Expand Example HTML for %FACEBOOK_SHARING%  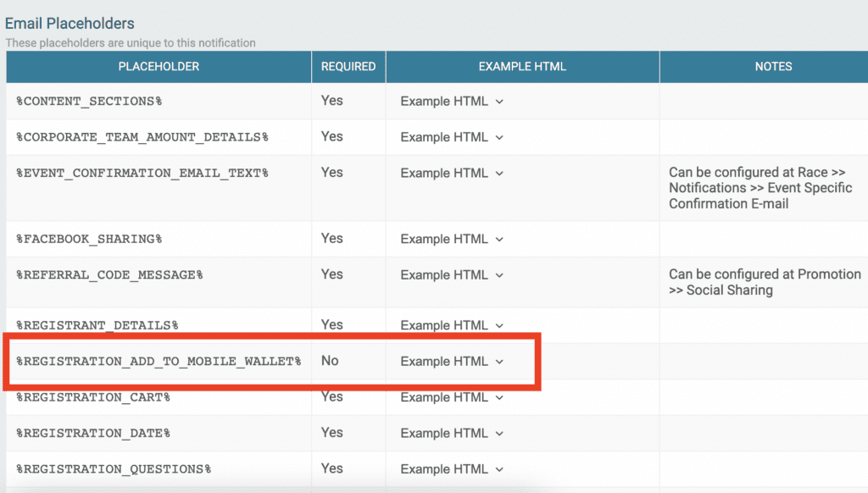click(x=452, y=239)
